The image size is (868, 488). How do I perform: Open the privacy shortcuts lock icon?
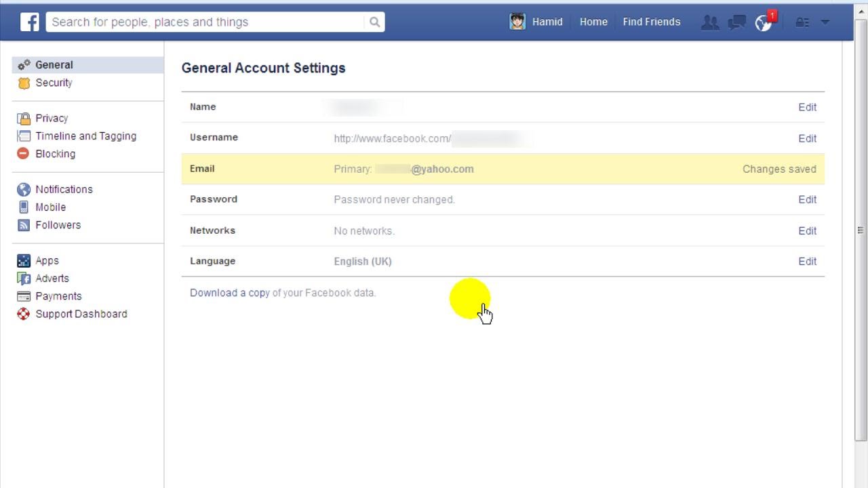coord(802,22)
